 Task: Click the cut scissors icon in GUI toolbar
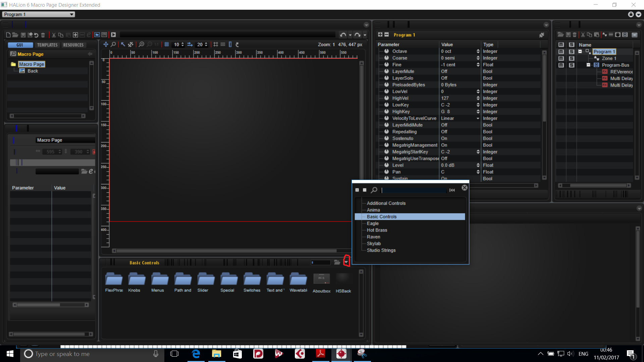[54, 35]
